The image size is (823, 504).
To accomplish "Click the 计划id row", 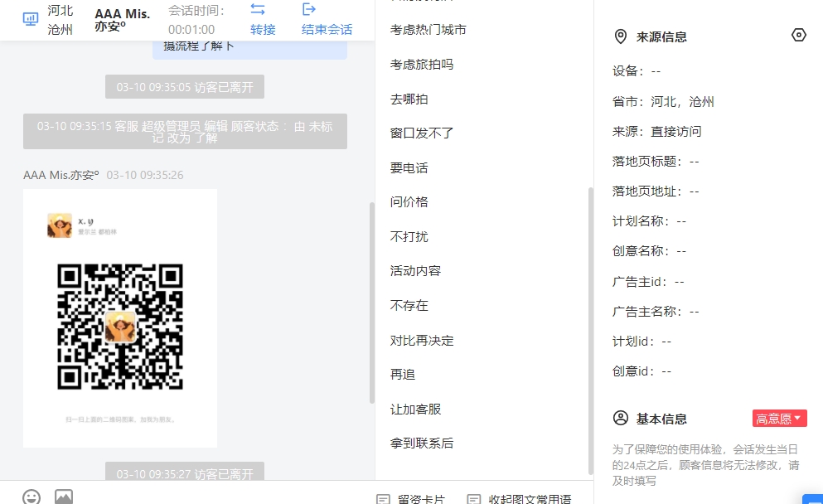I will coord(642,342).
